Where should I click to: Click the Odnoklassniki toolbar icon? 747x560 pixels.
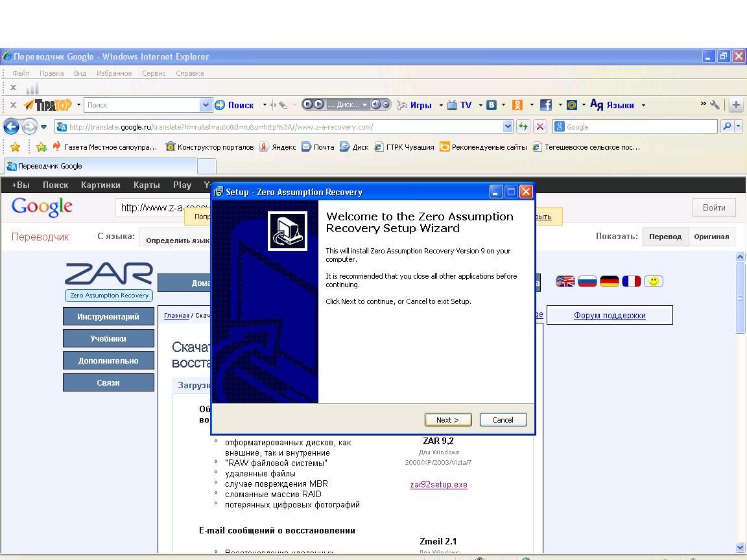(x=517, y=105)
